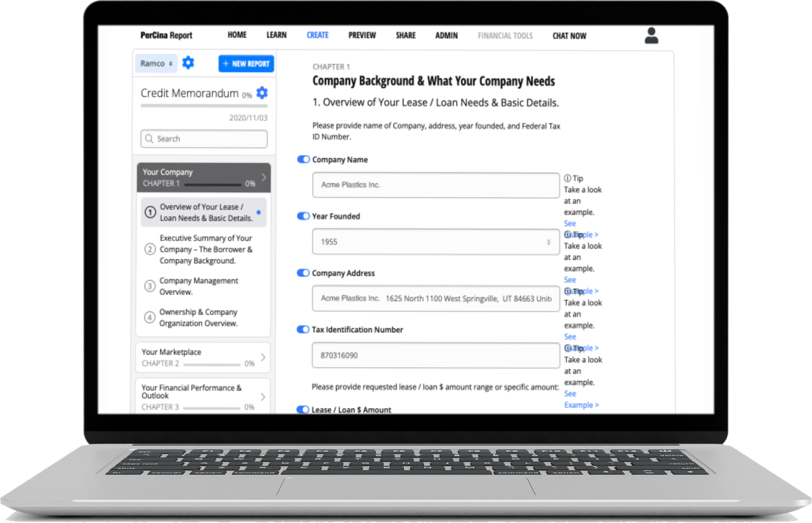Screen dimensions: 812x523
Task: Open the Ramco company dropdown
Action: click(156, 64)
